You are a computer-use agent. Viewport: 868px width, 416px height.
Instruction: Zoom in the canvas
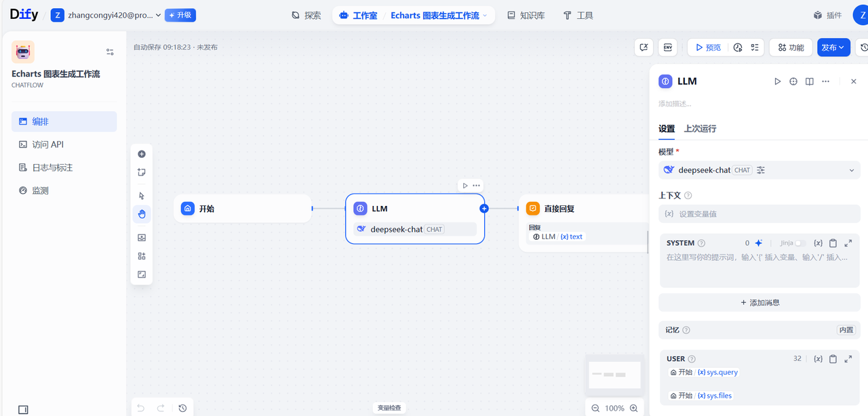(x=634, y=408)
